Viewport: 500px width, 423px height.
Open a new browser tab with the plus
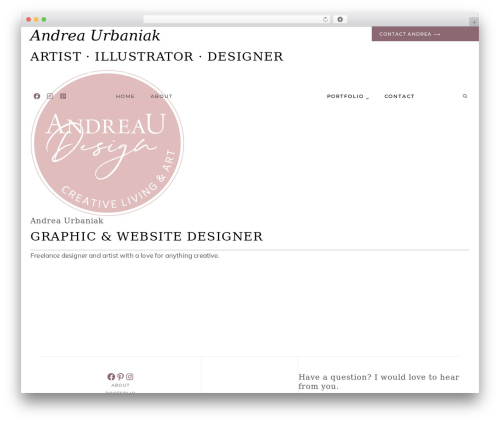click(474, 22)
